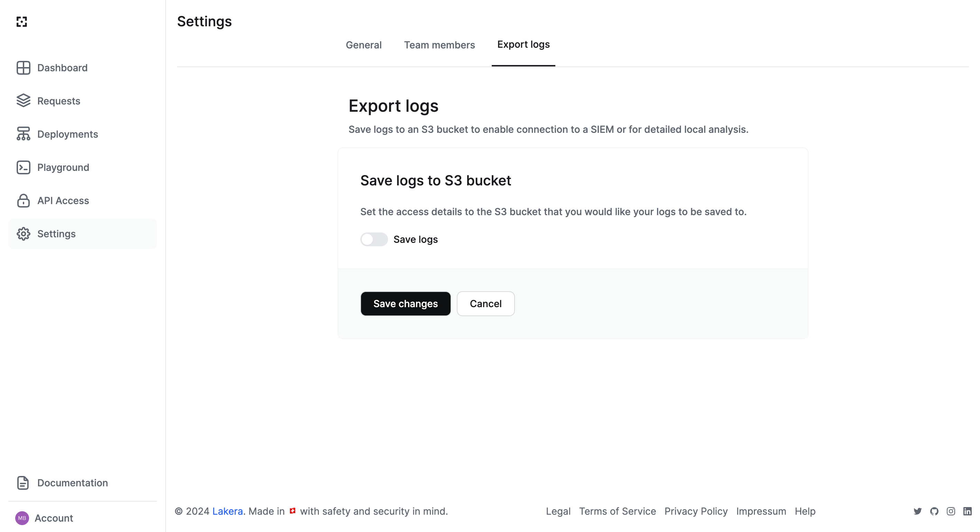Open the Playground terminal icon
Screen dimensions: 980x532
(24, 167)
